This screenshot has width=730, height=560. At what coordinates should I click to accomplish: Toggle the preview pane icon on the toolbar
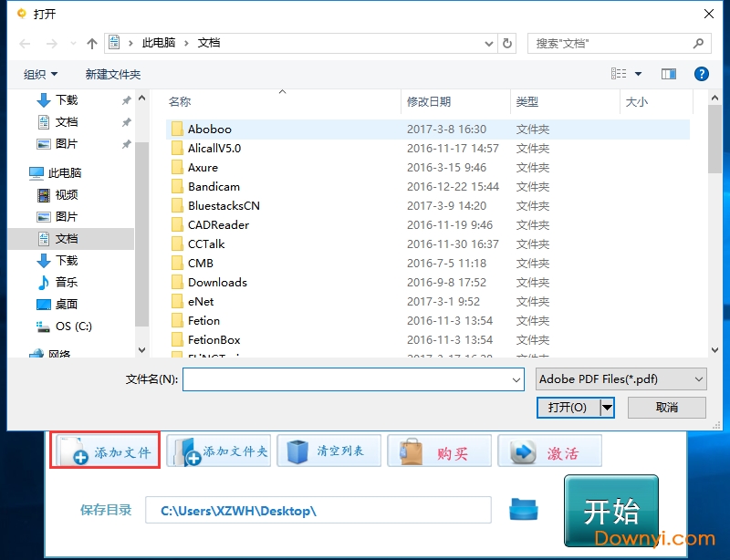pos(669,74)
